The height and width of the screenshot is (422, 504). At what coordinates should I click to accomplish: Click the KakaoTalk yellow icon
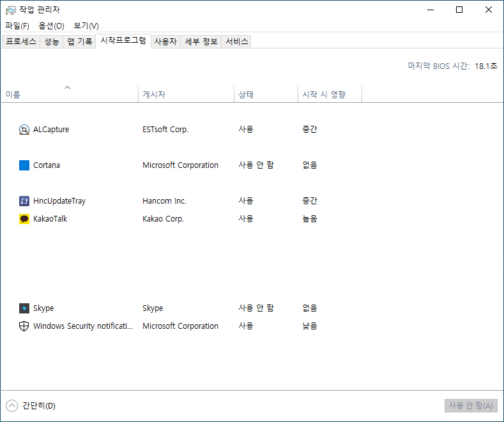pos(24,219)
